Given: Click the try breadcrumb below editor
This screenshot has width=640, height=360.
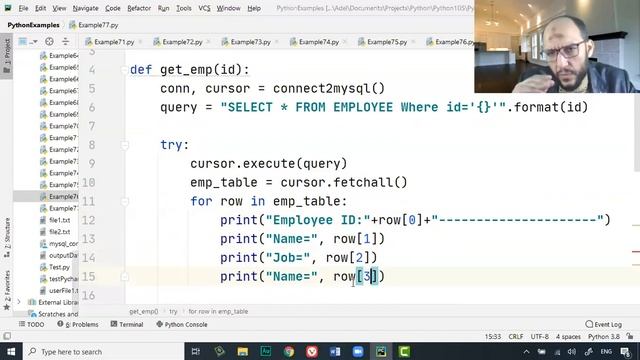Looking at the screenshot, I should click(173, 311).
